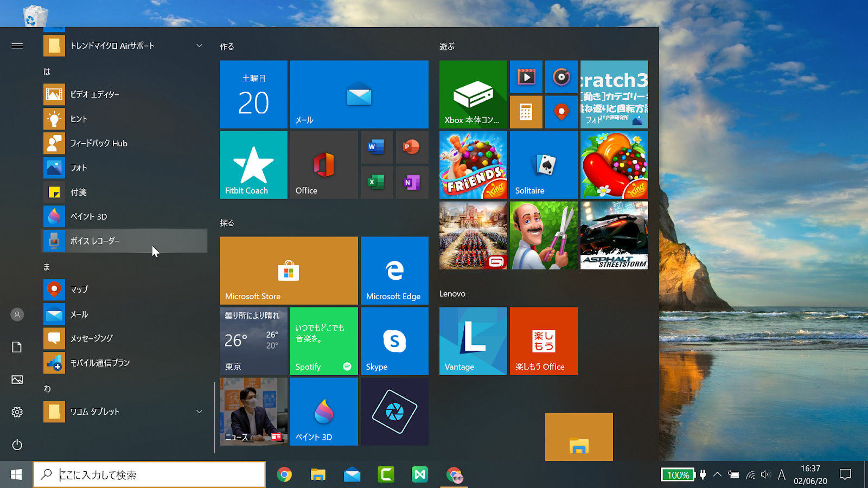
Task: Open ボイス レコーダー from app list
Action: coord(125,241)
